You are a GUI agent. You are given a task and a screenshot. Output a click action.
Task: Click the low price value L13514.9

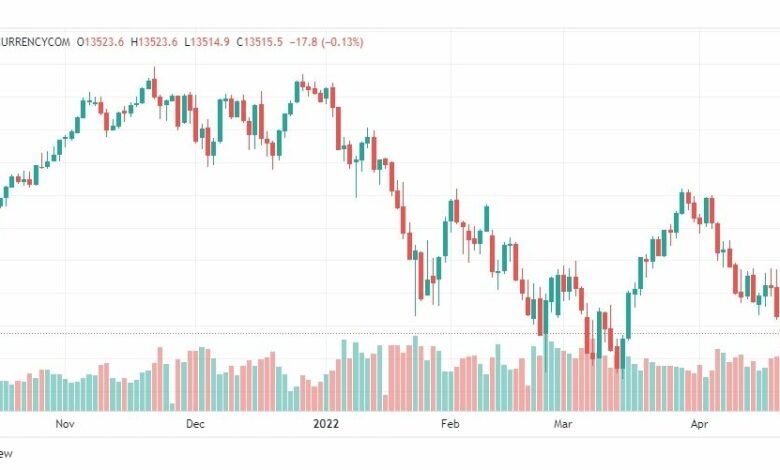207,42
